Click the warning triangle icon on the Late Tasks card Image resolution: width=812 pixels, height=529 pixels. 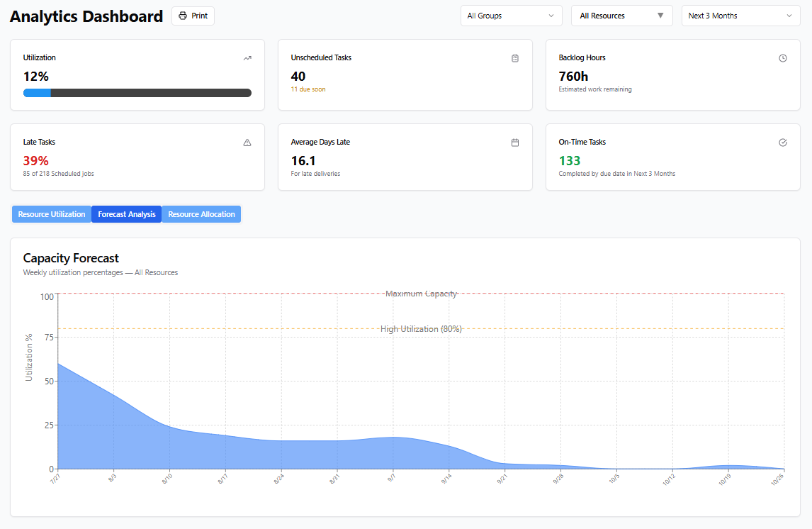coord(247,143)
